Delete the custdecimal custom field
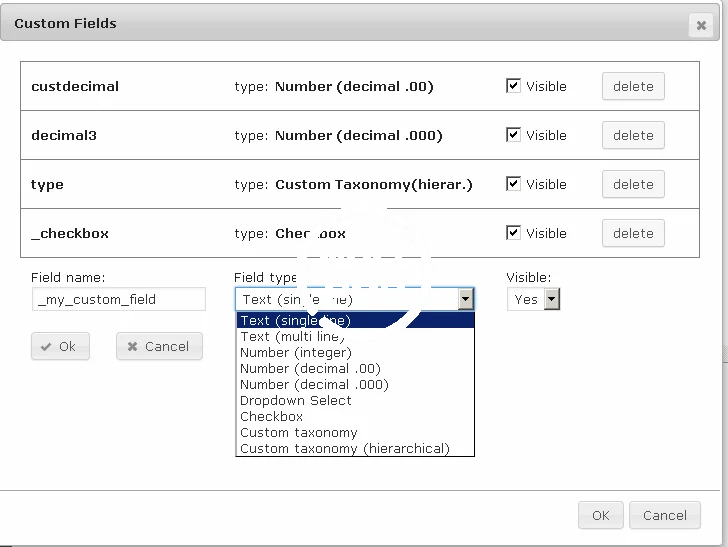Screen dimensions: 728x547 (632, 86)
